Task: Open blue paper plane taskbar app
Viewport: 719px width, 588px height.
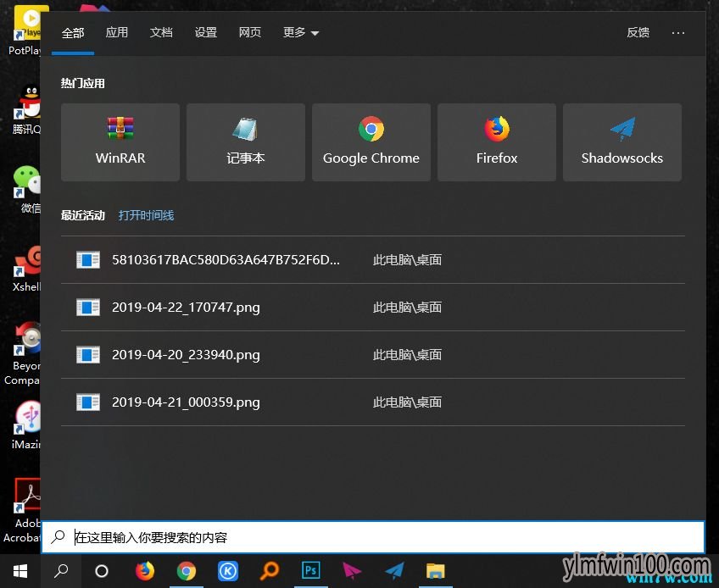Action: (x=394, y=571)
